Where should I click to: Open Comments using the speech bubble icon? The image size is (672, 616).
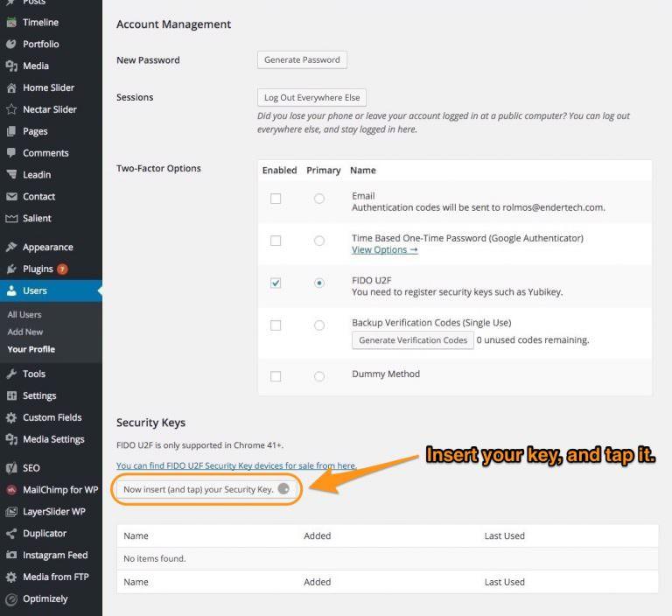click(11, 153)
